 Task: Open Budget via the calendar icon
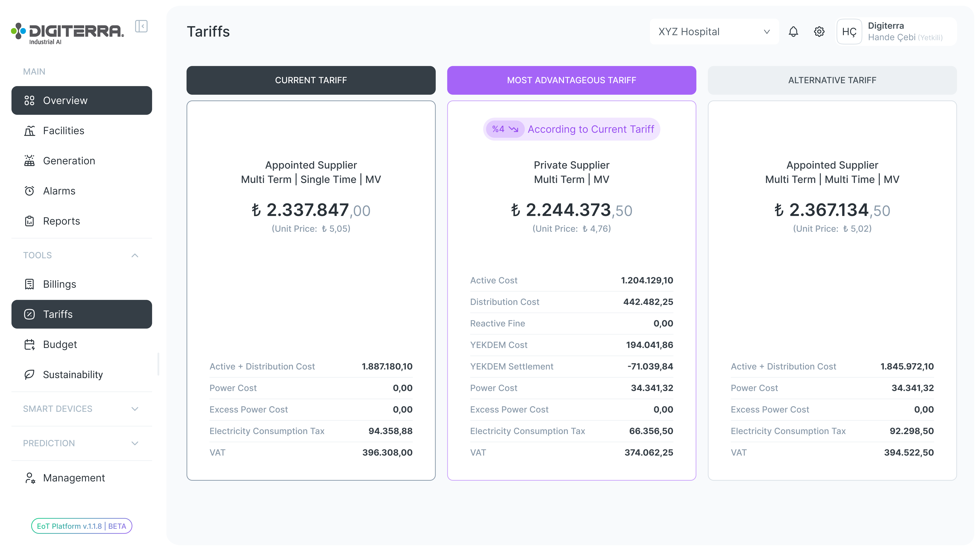(x=30, y=344)
